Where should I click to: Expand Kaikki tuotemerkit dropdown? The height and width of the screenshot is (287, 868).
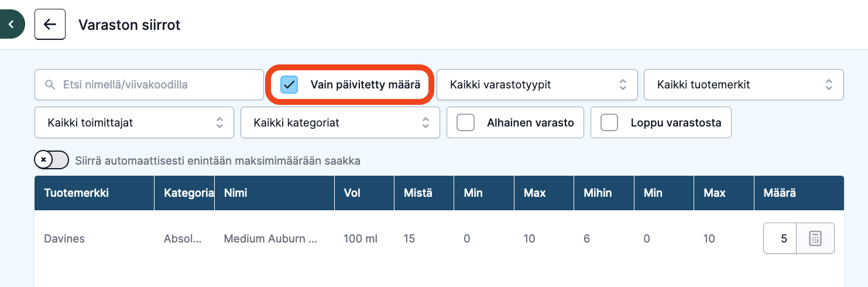coord(743,85)
